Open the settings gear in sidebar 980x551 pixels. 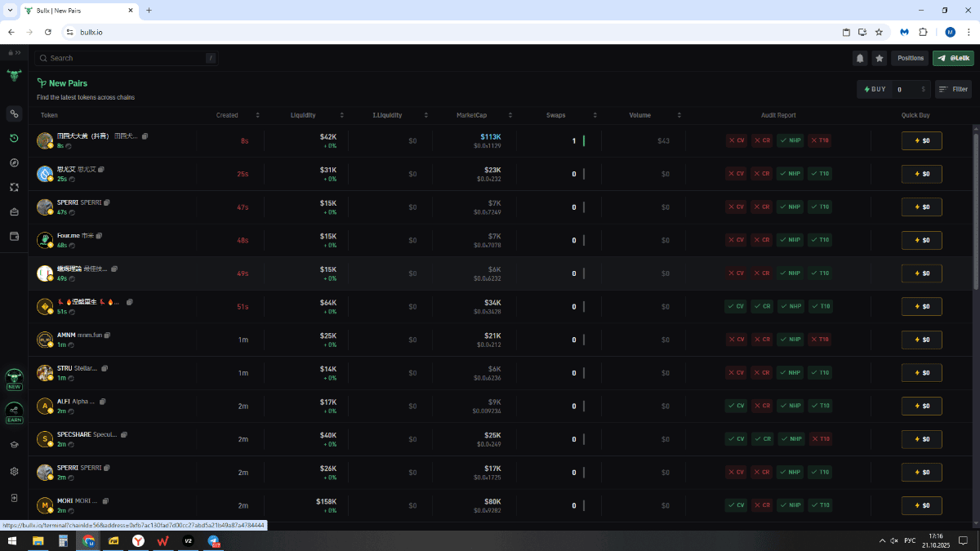(14, 472)
